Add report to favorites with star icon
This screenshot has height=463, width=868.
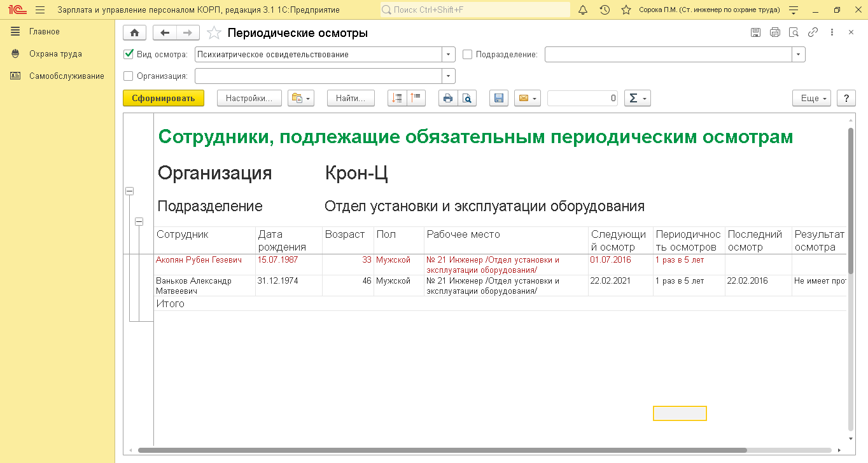tap(214, 33)
